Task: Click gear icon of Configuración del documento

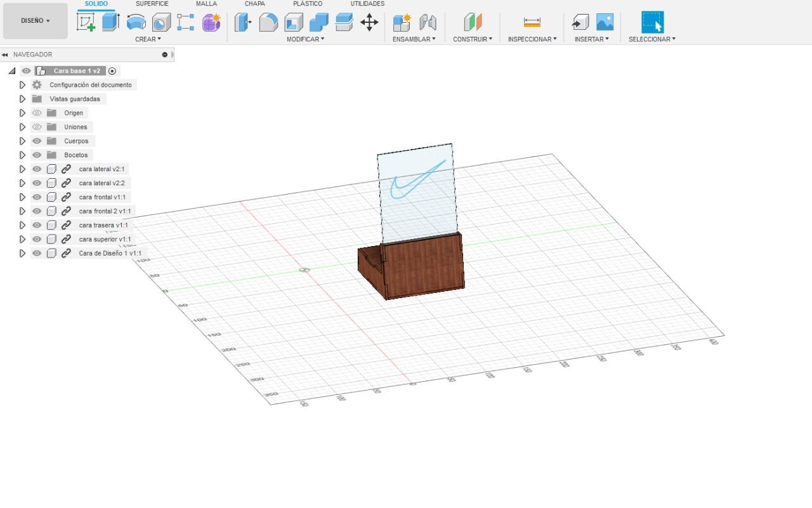Action: point(37,85)
